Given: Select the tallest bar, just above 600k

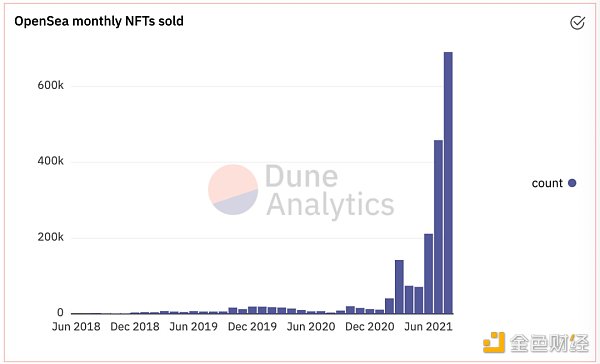Looking at the screenshot, I should pyautogui.click(x=448, y=183).
